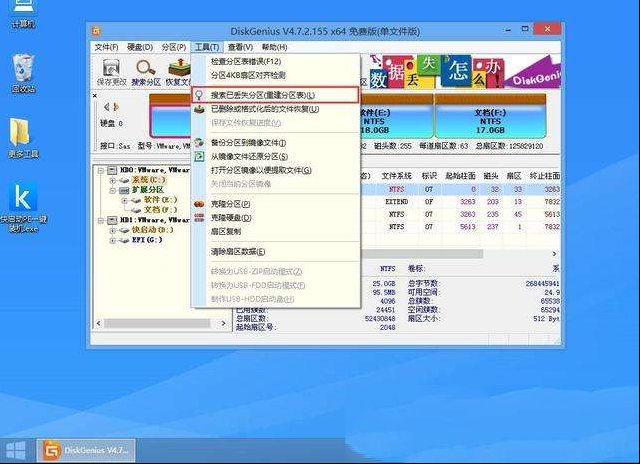Image resolution: width=640 pixels, height=464 pixels.
Task: Select Erase sector data (清除扇区数据) entry
Action: tap(276, 252)
